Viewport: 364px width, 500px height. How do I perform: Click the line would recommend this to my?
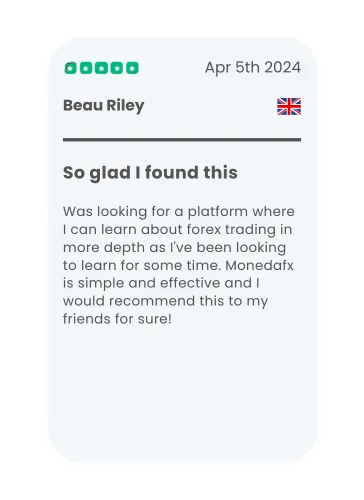(x=165, y=301)
